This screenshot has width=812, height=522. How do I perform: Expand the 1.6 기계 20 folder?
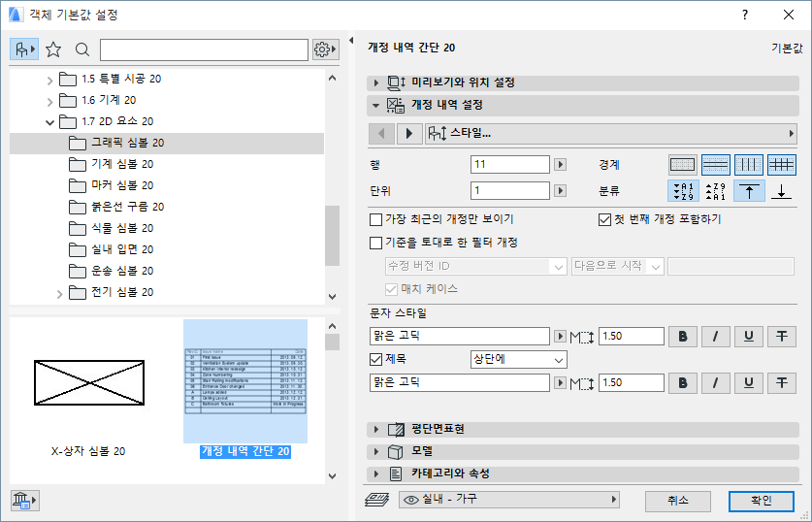click(x=49, y=102)
